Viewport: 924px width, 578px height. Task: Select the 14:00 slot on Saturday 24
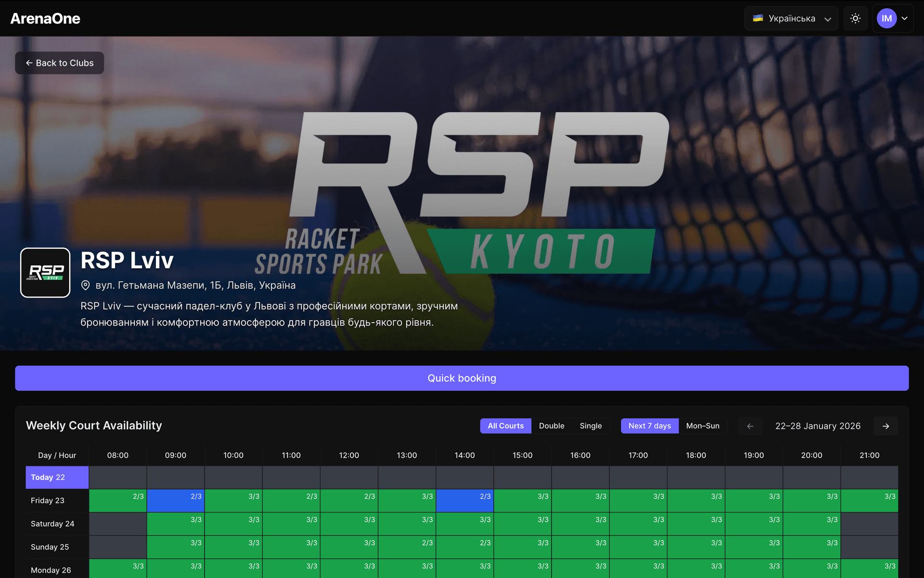coord(464,524)
